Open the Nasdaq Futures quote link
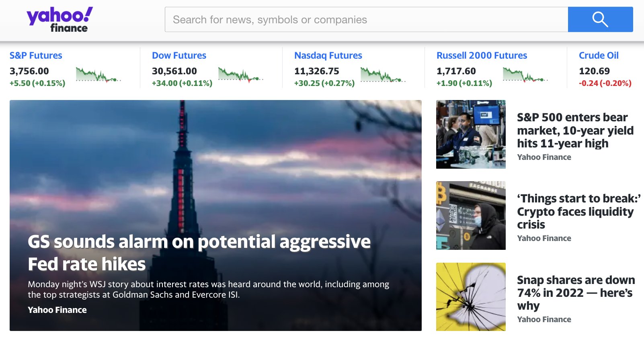Screen dimensions: 644x339 coord(328,55)
